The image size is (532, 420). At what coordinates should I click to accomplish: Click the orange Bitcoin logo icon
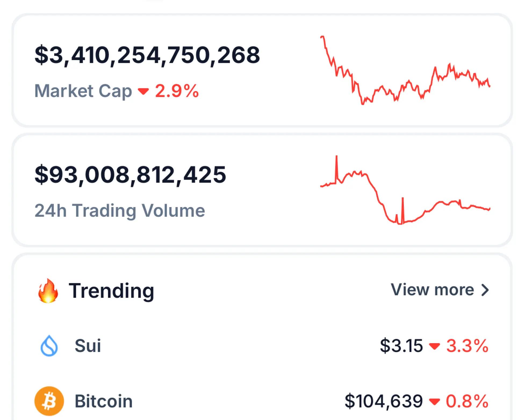tap(49, 401)
